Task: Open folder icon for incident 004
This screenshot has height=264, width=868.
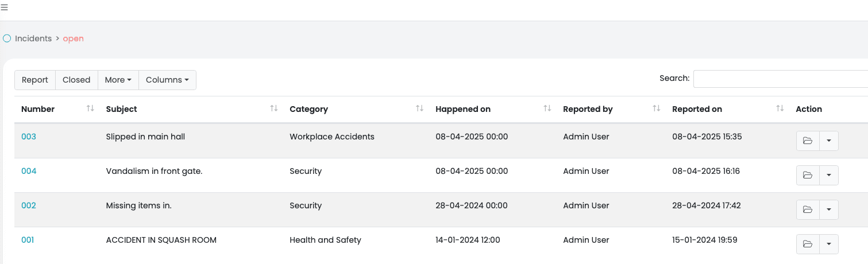Action: tap(808, 175)
